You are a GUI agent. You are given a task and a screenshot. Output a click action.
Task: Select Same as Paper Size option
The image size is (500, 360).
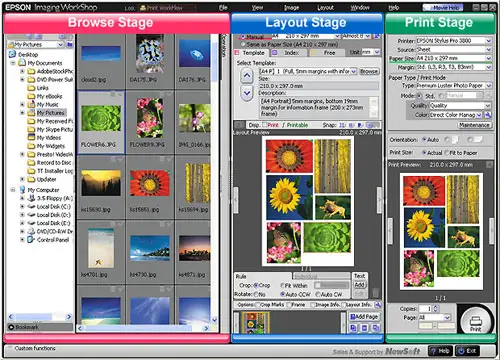pyautogui.click(x=242, y=44)
